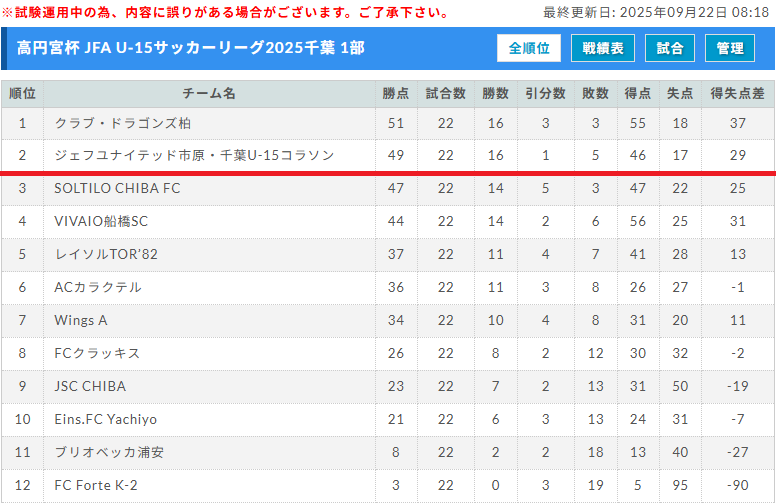Open the 全順位 standings tab

(x=529, y=48)
